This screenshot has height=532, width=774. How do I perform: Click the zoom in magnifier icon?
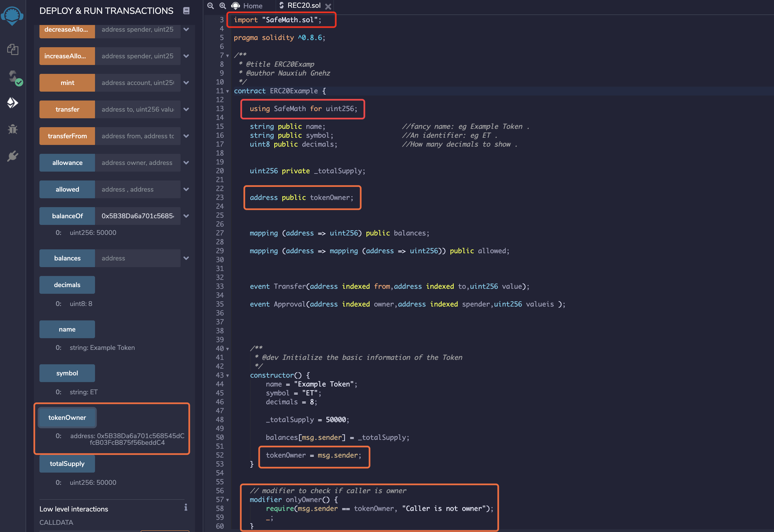click(223, 6)
